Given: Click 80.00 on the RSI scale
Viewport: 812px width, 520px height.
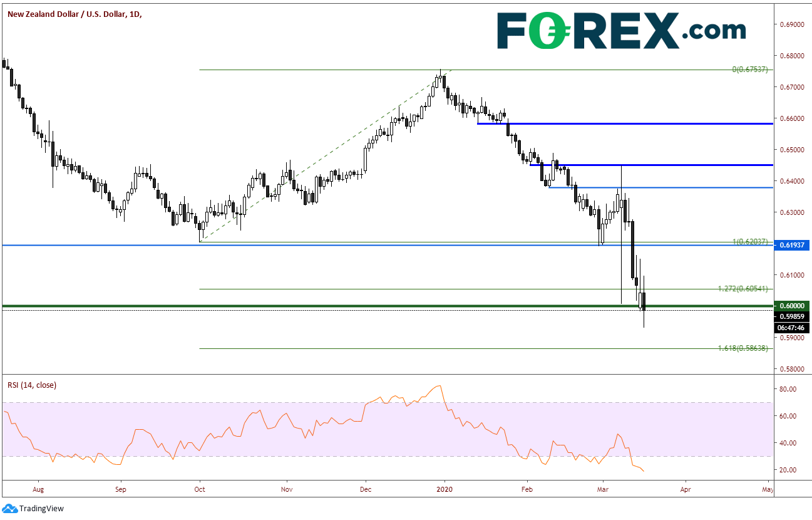Looking at the screenshot, I should click(x=788, y=389).
